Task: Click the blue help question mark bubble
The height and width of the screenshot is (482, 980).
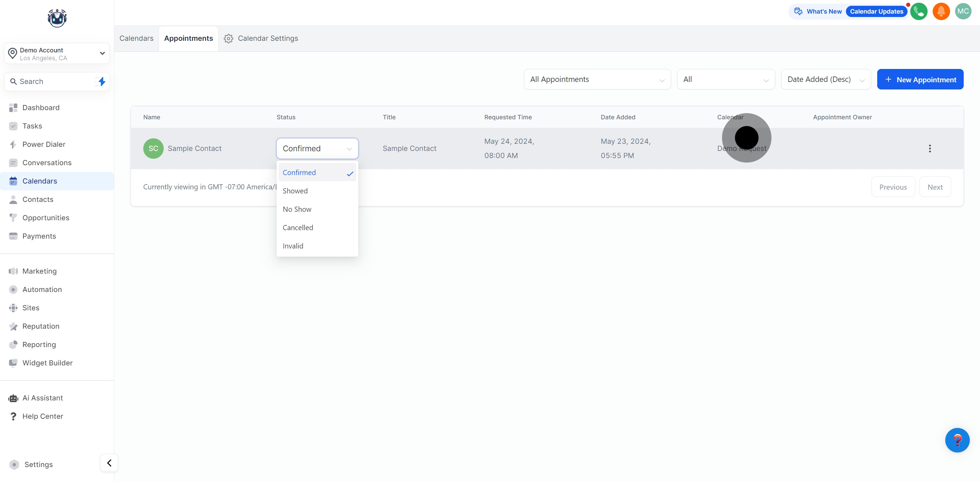Action: 957,440
